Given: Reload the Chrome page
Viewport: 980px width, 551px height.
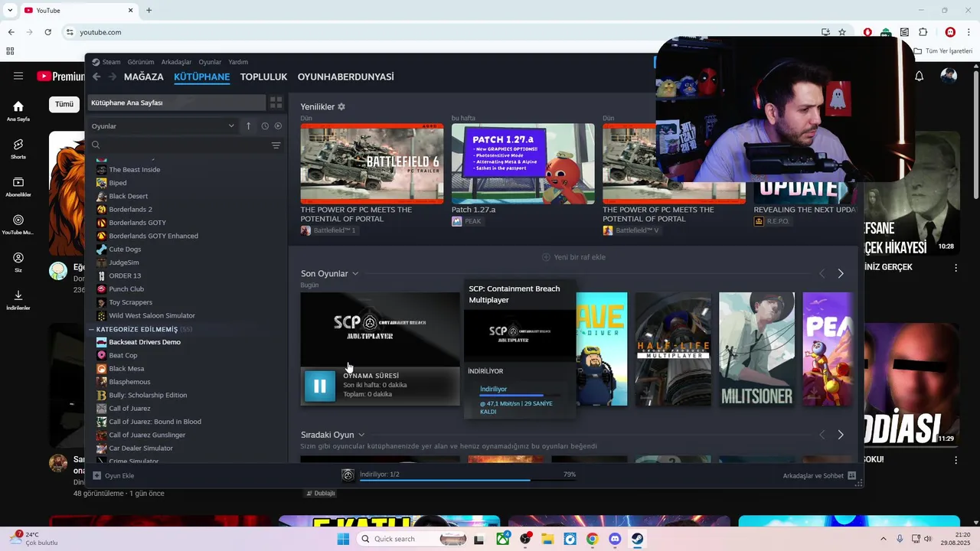Looking at the screenshot, I should pos(47,32).
